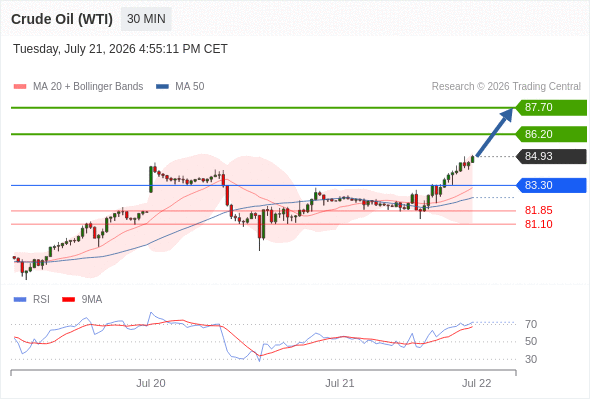This screenshot has width=590, height=400.
Task: Click the Crude Oil (WTI) title
Action: click(x=62, y=19)
